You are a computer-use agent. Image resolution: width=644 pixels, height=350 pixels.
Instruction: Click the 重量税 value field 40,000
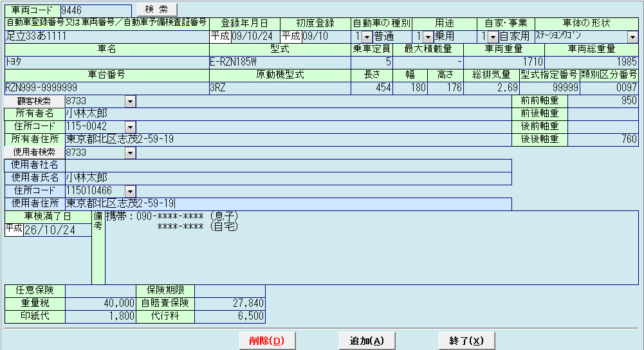[100, 303]
